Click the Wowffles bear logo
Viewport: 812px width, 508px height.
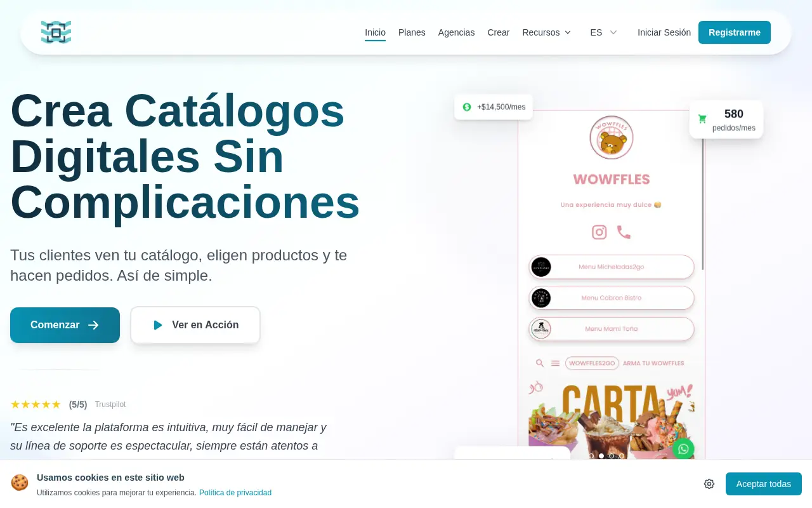612,137
